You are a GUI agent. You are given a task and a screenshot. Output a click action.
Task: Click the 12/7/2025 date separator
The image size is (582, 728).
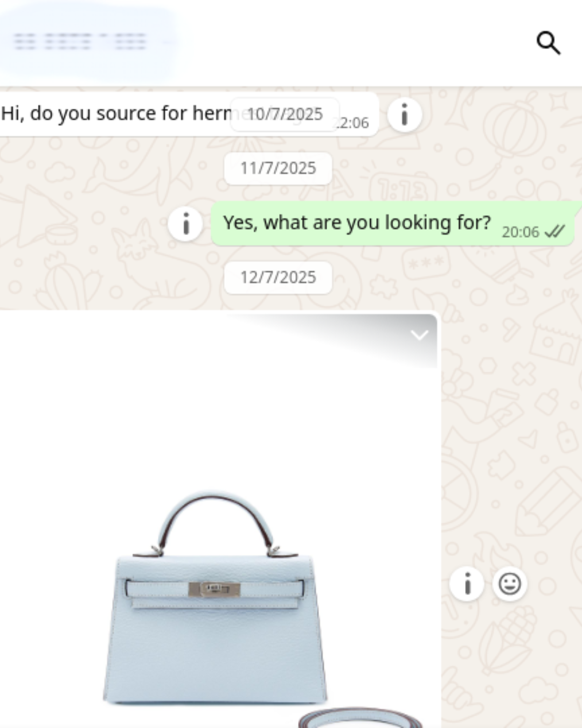click(278, 277)
